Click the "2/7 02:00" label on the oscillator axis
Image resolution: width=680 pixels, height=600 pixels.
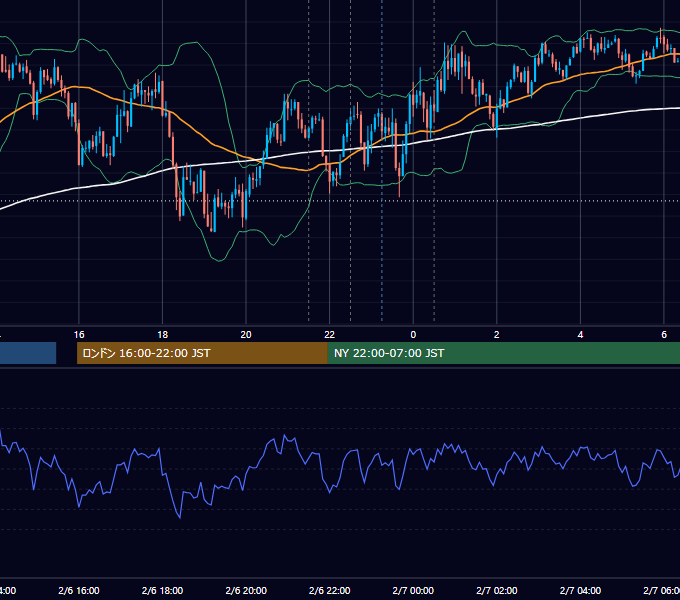click(x=497, y=590)
